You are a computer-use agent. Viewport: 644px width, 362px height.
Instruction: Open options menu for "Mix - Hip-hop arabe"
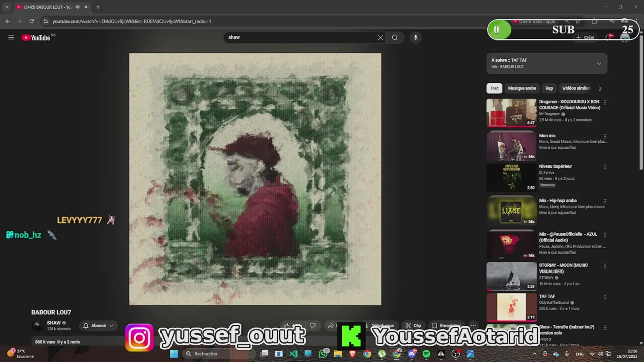pos(605,201)
